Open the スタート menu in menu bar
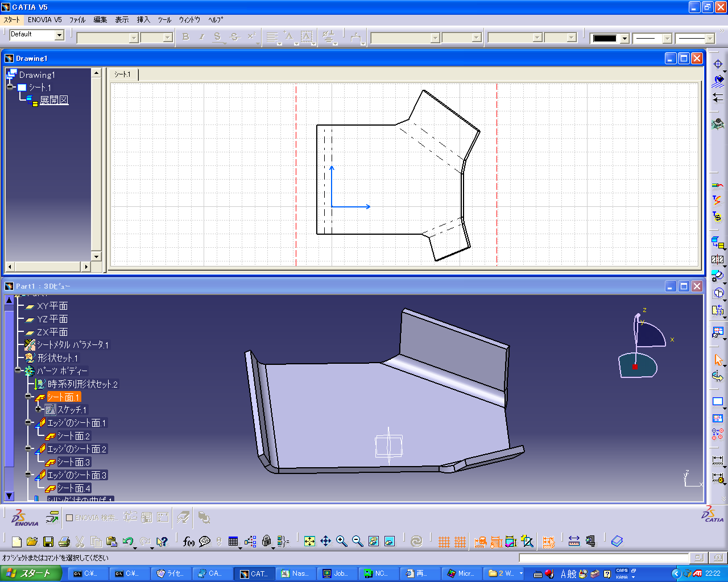The width and height of the screenshot is (728, 582). (x=11, y=19)
